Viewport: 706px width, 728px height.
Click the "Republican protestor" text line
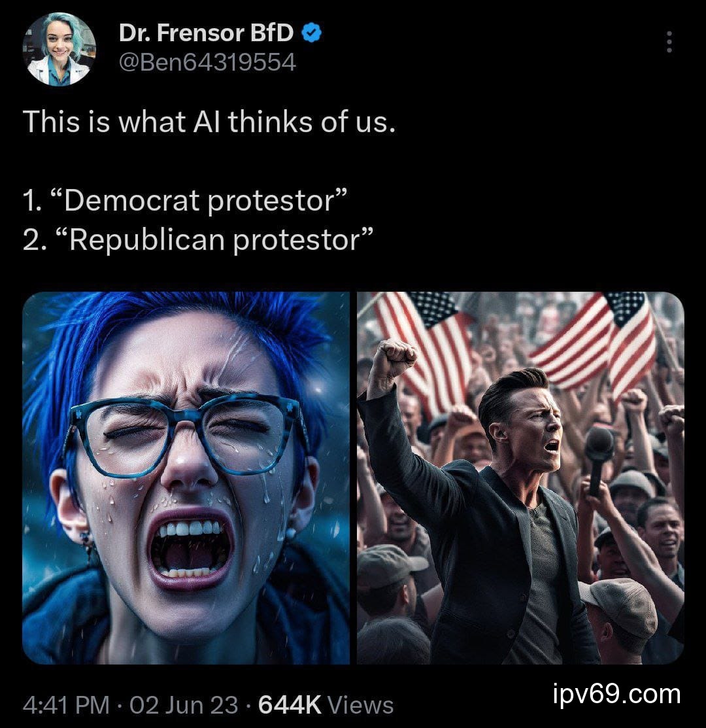(x=198, y=239)
